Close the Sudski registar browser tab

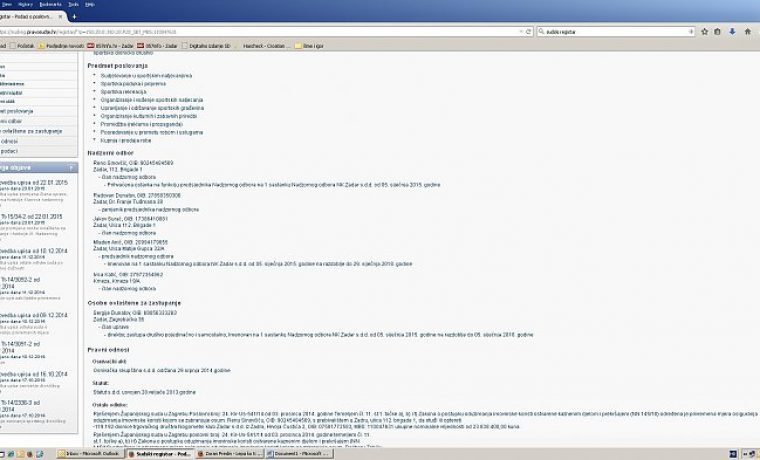click(60, 16)
